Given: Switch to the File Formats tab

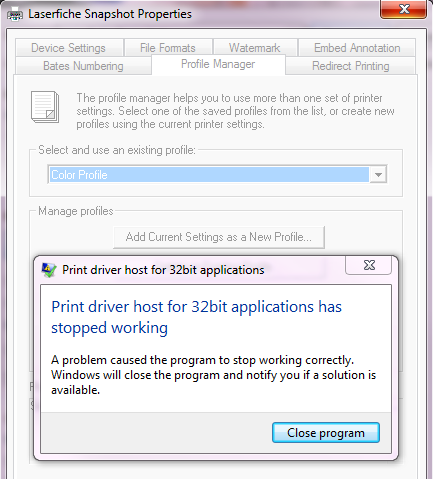Looking at the screenshot, I should tap(168, 48).
